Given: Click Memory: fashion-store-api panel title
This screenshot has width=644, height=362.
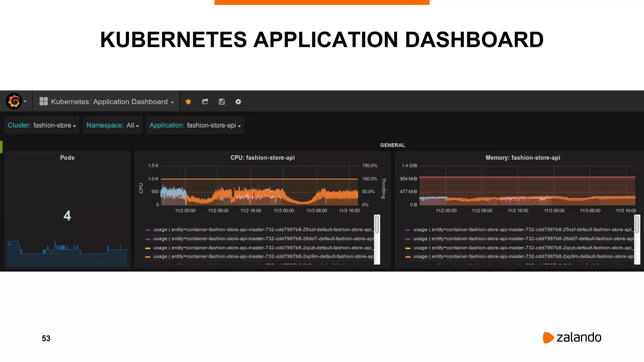Looking at the screenshot, I should tap(523, 158).
